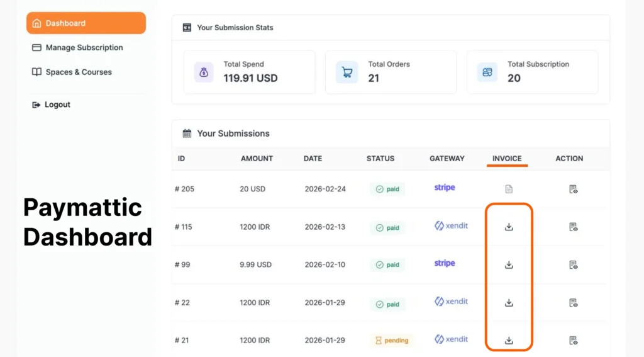Select submission ID # 205
The height and width of the screenshot is (357, 644).
[x=184, y=189]
